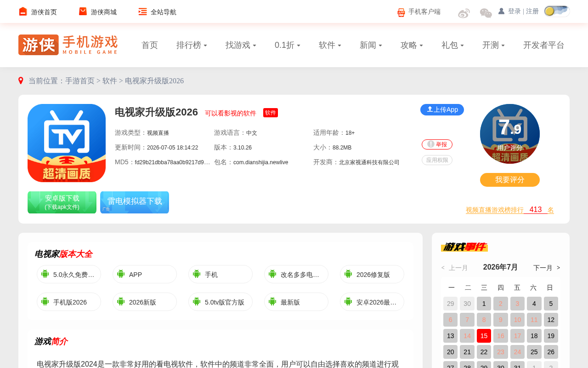Open the 注册 link
588x368 pixels.
532,11
